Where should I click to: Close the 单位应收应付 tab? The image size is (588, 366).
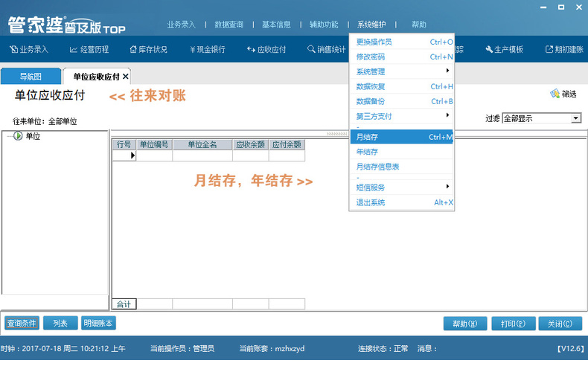click(x=126, y=77)
